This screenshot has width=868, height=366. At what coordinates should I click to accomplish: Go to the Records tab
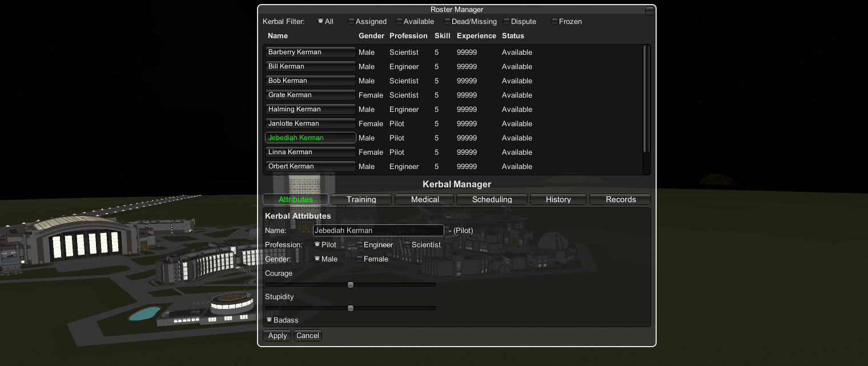point(620,199)
